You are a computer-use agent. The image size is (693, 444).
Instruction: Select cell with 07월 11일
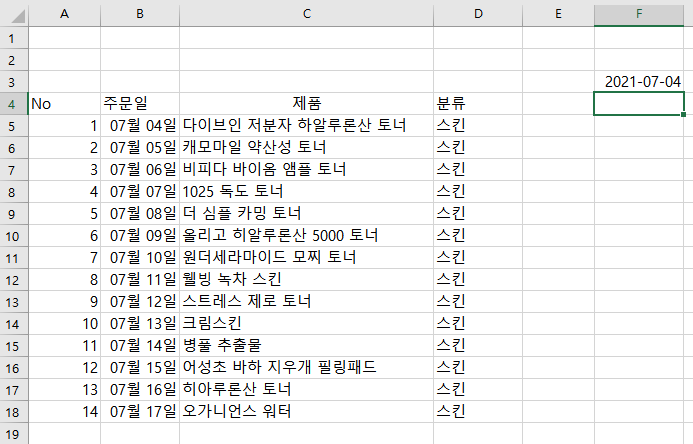pos(140,280)
